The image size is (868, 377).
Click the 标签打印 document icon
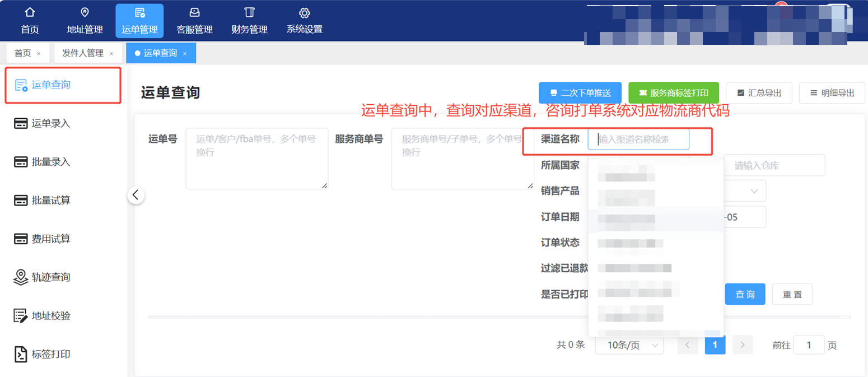point(21,355)
